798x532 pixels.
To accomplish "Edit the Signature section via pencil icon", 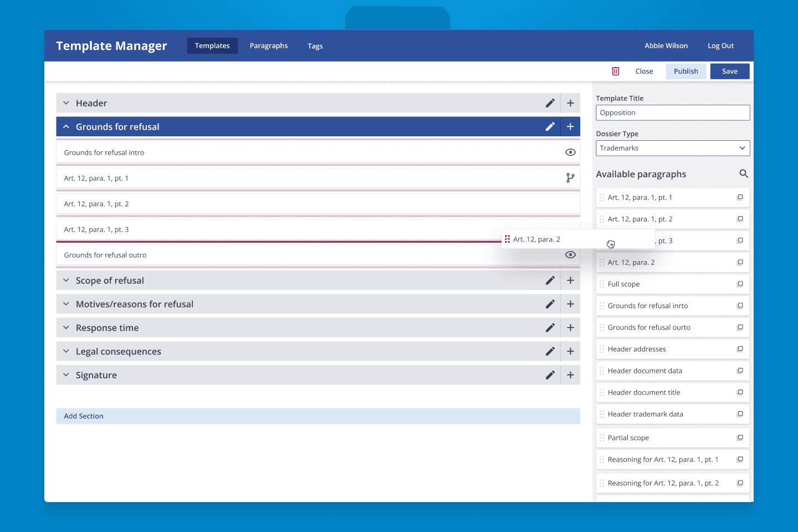I will click(550, 375).
